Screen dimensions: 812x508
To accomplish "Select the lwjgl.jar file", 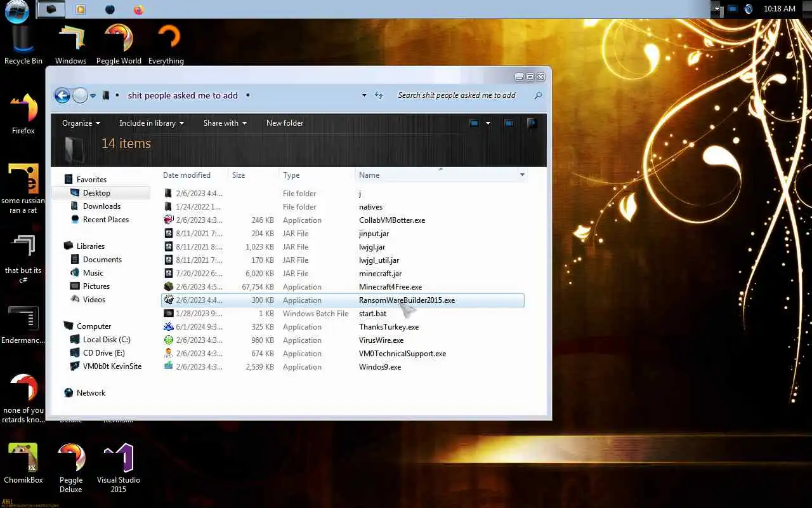I will point(343,247).
